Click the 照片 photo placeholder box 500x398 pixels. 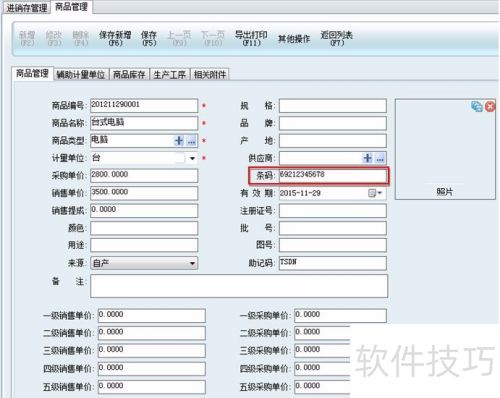445,149
